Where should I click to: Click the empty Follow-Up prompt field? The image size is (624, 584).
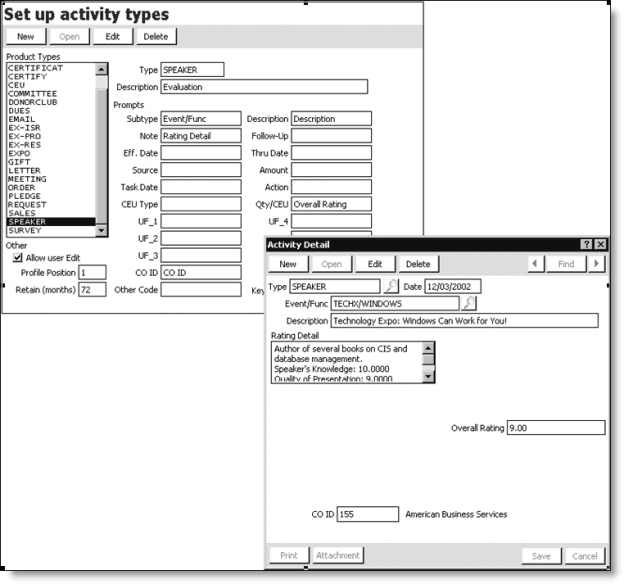point(332,136)
